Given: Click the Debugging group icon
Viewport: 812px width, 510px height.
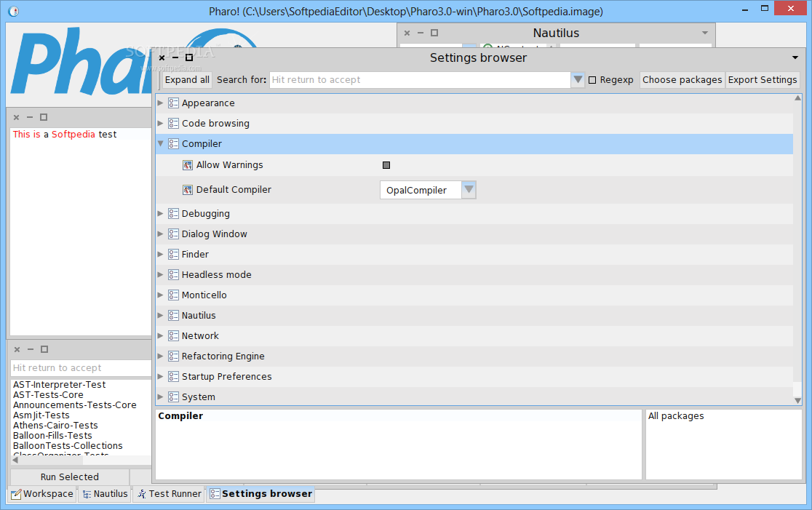Looking at the screenshot, I should [173, 214].
